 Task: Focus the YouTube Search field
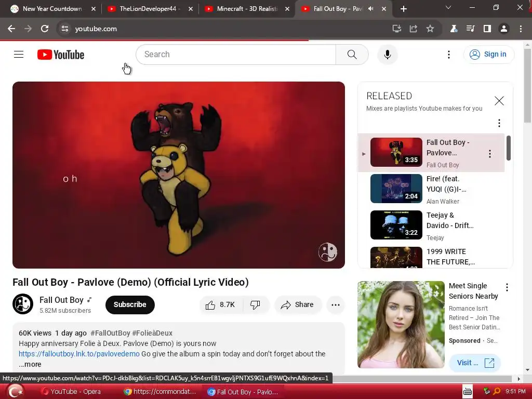236,54
